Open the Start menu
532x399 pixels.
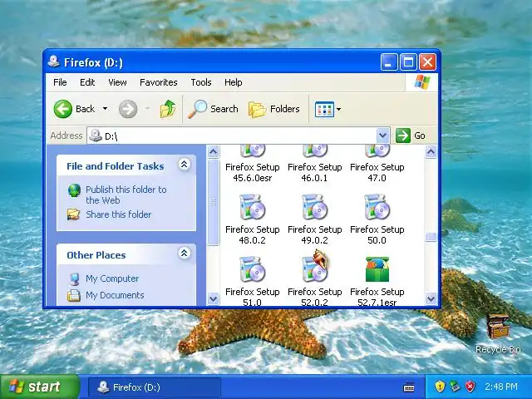[x=39, y=387]
